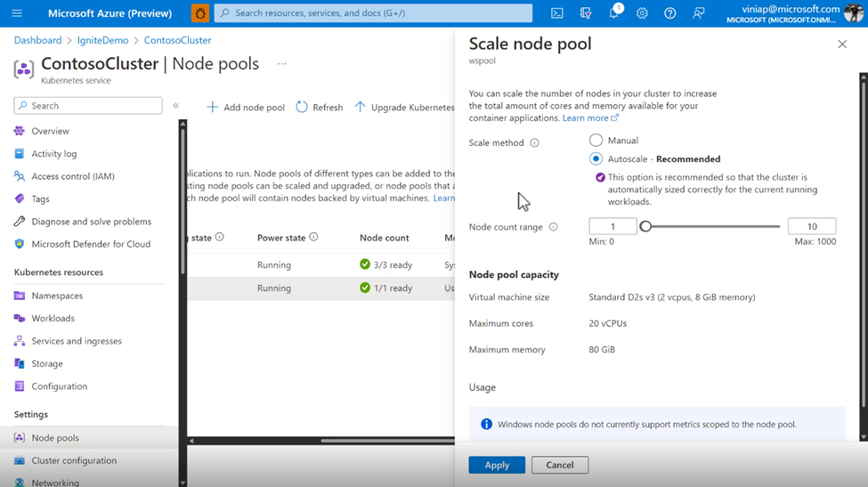Close the Scale node pool panel

842,44
